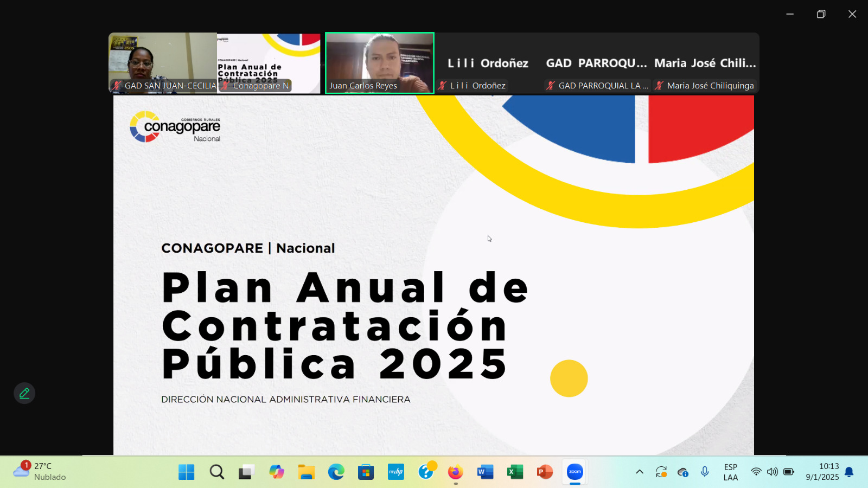Open the Copilot app icon
Viewport: 868px width, 488px height.
coord(276,472)
